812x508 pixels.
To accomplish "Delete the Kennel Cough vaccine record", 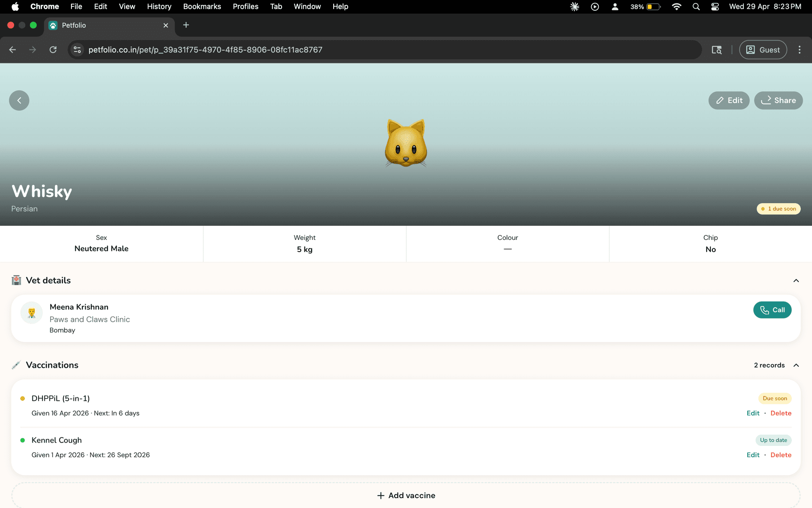I will [x=781, y=455].
